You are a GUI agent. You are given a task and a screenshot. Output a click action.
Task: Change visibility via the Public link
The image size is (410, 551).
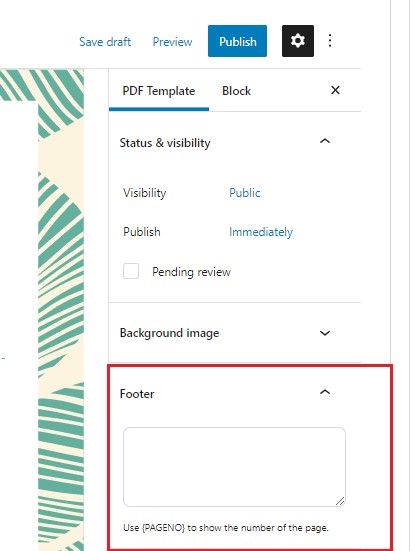(x=245, y=193)
